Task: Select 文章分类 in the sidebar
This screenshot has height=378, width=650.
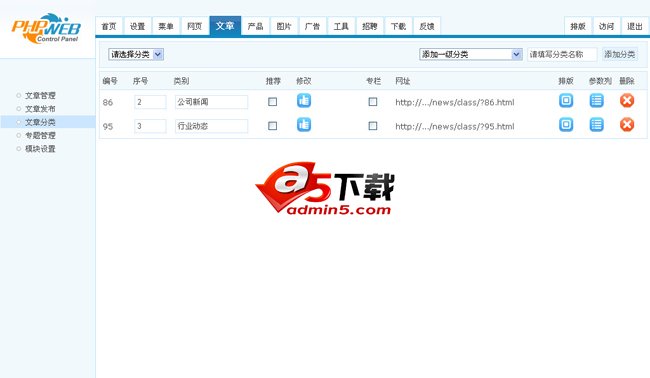Action: tap(40, 122)
